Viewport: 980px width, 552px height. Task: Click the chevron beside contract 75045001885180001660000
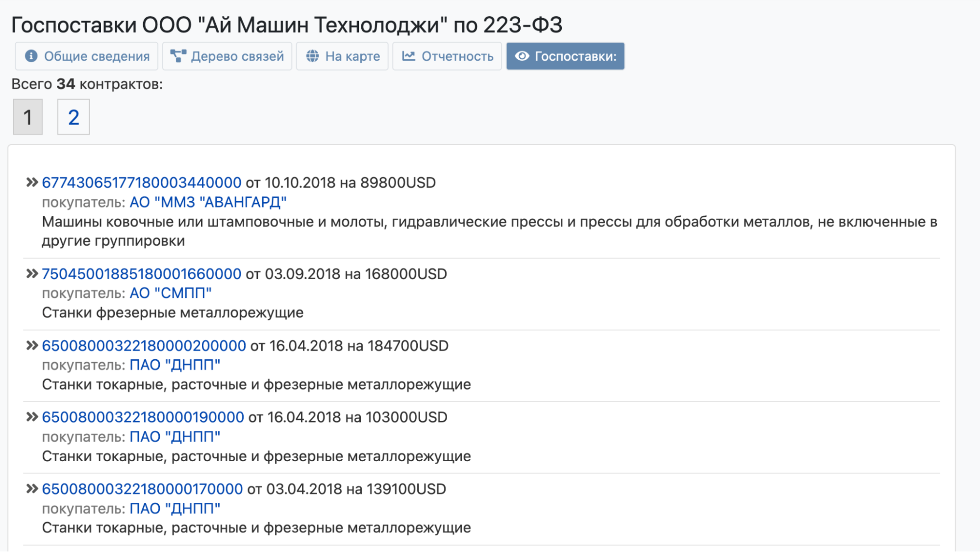tap(32, 274)
